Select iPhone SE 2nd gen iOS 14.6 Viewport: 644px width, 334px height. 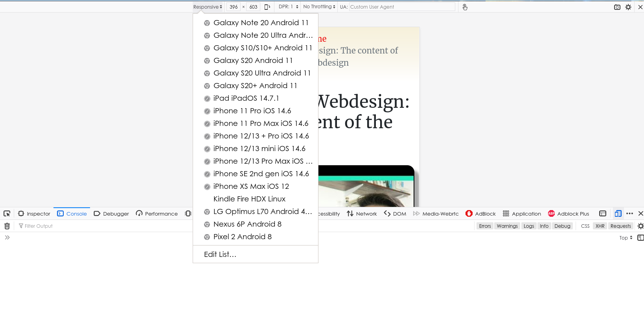(256, 174)
